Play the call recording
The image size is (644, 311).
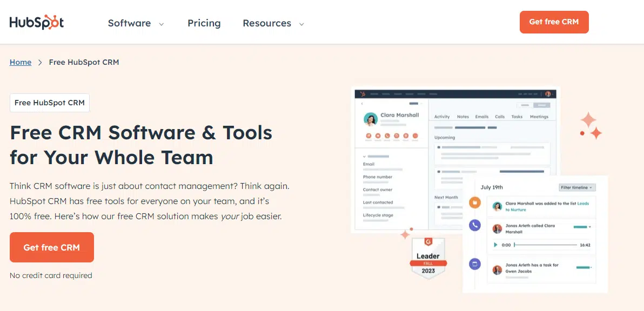[x=496, y=245]
